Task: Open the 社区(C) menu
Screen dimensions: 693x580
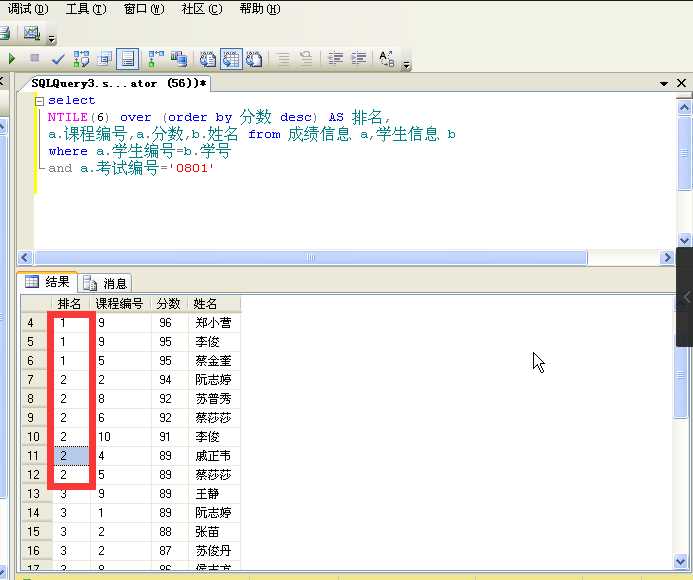Action: [202, 8]
